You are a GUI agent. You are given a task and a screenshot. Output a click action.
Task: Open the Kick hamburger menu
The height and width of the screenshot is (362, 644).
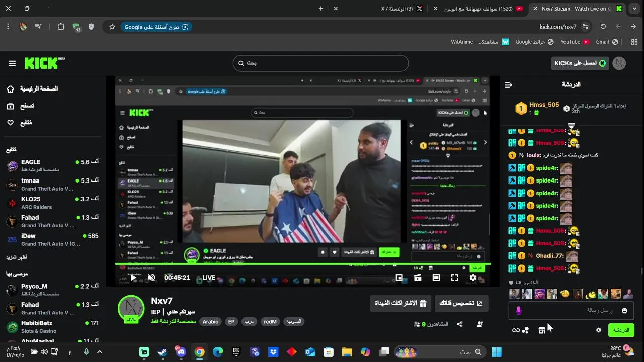tap(12, 63)
